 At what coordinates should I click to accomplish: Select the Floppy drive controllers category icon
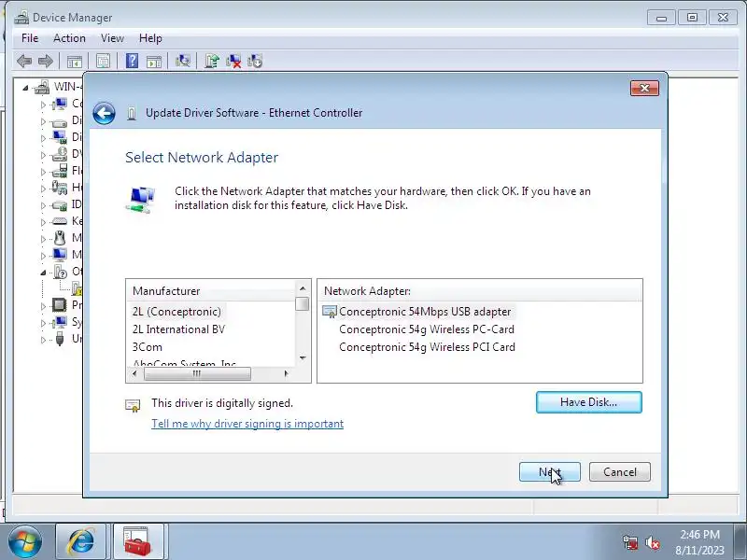(x=60, y=171)
